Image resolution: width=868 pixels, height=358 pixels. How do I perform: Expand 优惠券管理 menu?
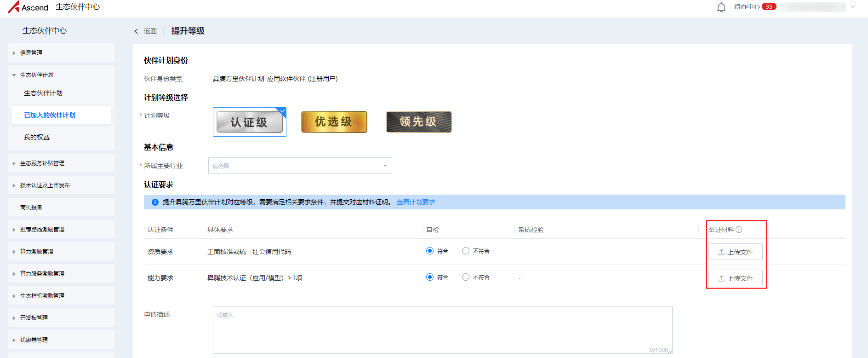coord(61,340)
